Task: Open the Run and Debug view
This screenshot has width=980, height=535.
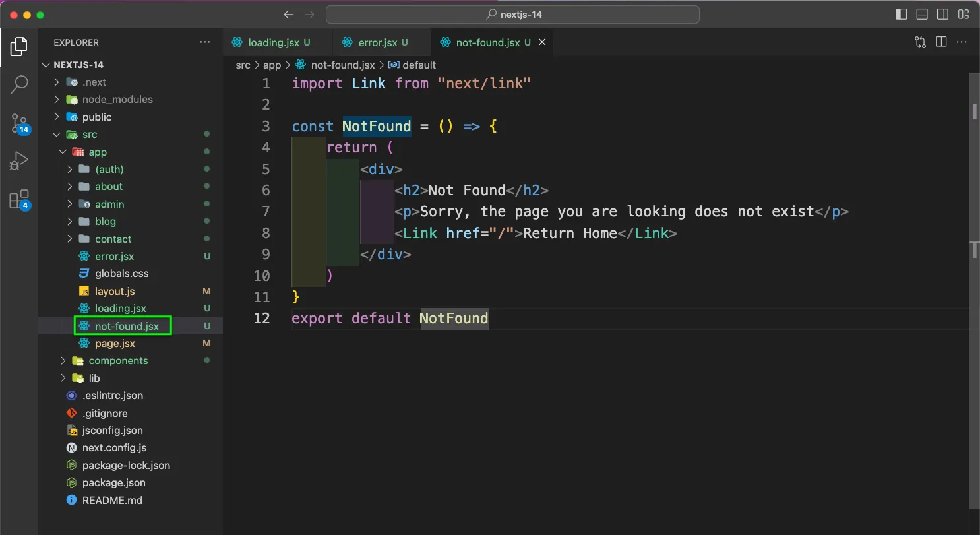Action: click(x=19, y=161)
